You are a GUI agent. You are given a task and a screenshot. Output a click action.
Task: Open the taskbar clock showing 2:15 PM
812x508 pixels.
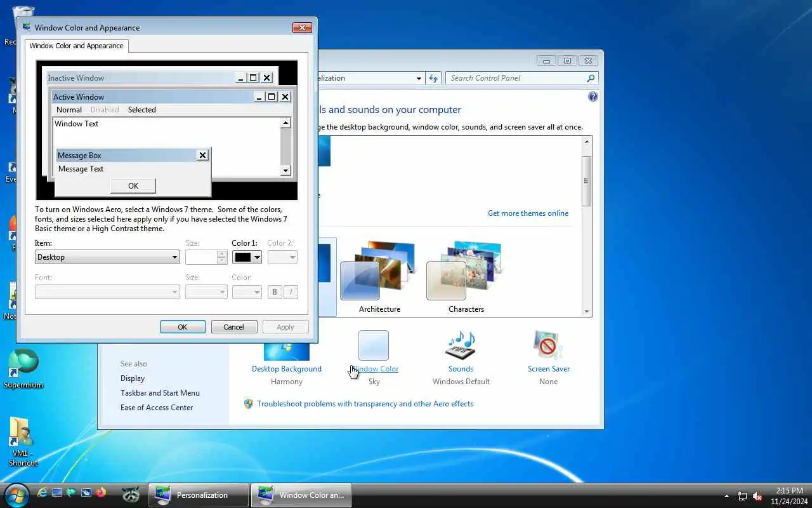click(x=789, y=496)
